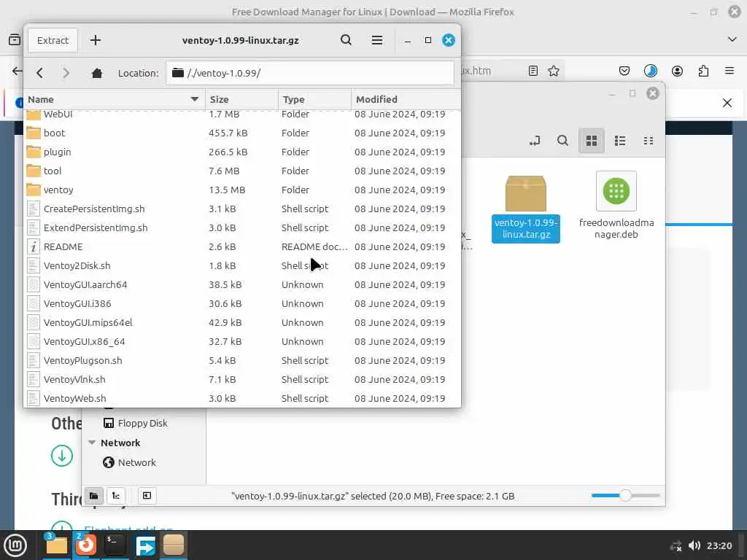Switch file manager to icon view
Screen dimensions: 747x560
[x=592, y=141]
